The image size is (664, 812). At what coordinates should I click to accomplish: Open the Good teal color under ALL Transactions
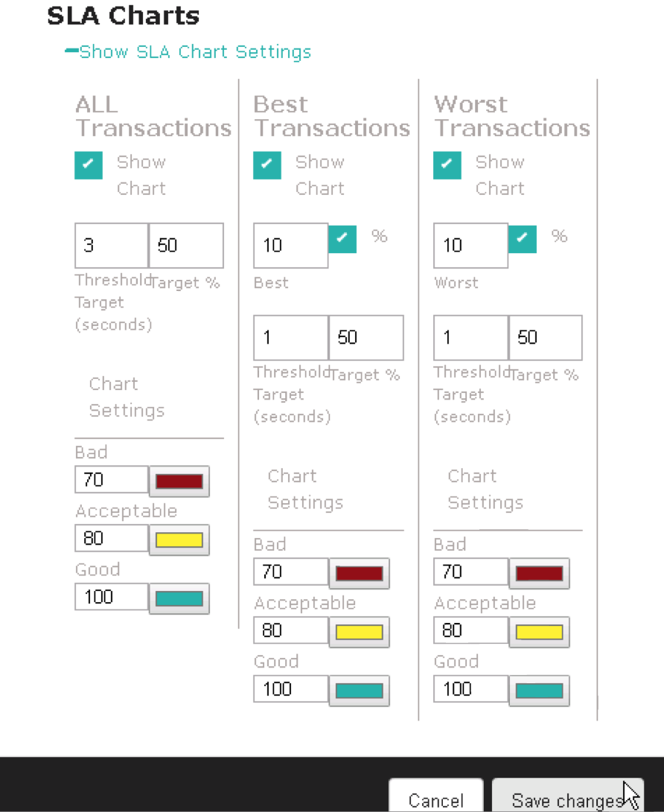click(179, 598)
